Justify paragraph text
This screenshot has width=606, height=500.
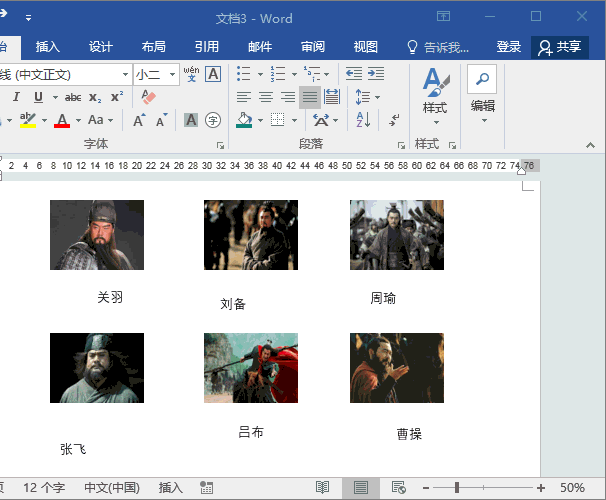click(310, 97)
